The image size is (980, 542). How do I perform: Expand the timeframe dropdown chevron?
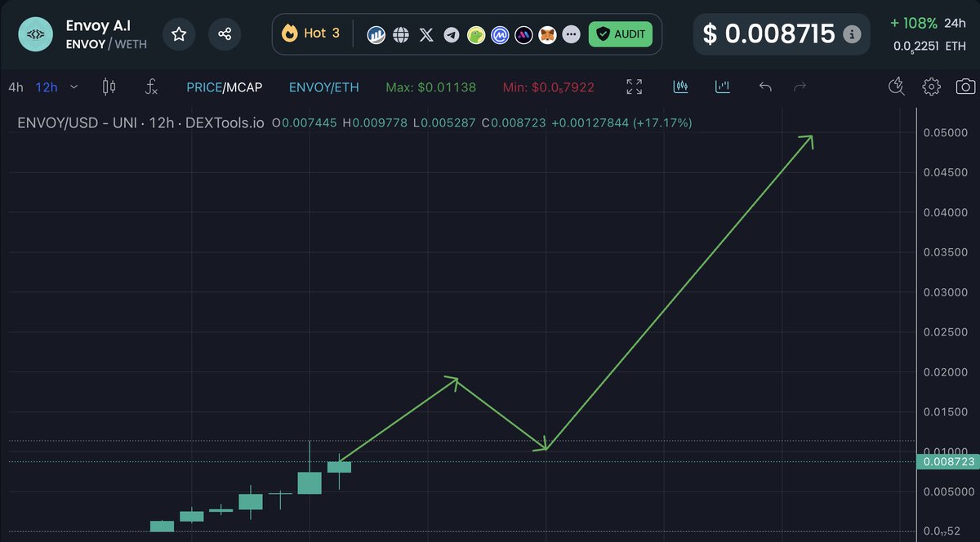74,87
